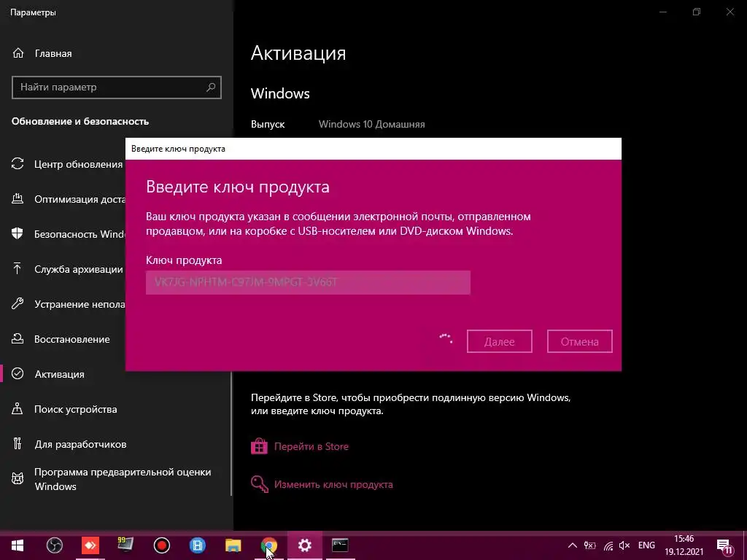The image size is (747, 560).
Task: Click the backup upward arrow icon
Action: point(18,269)
